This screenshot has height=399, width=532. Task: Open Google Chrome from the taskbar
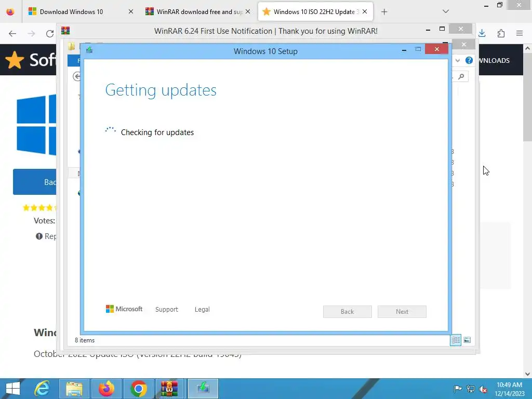click(x=138, y=389)
